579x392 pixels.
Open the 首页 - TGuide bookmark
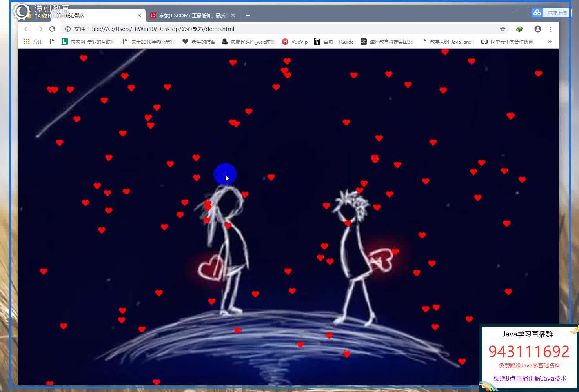pos(334,42)
